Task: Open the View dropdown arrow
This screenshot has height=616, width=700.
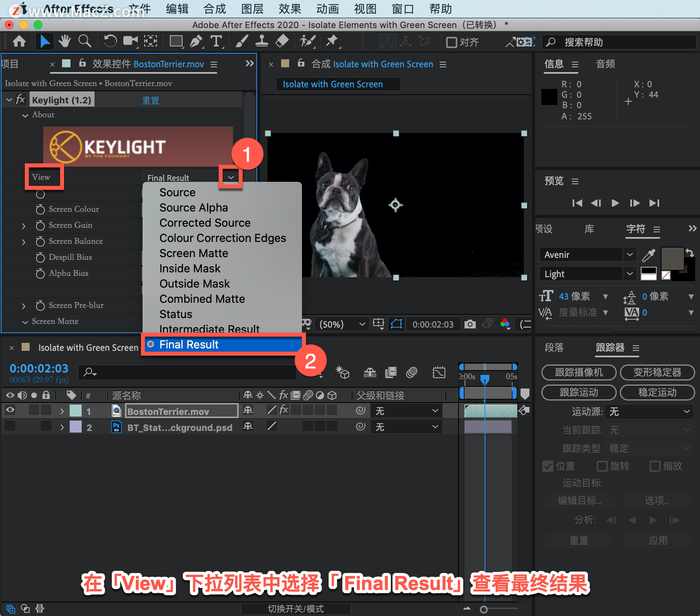Action: coord(231,177)
